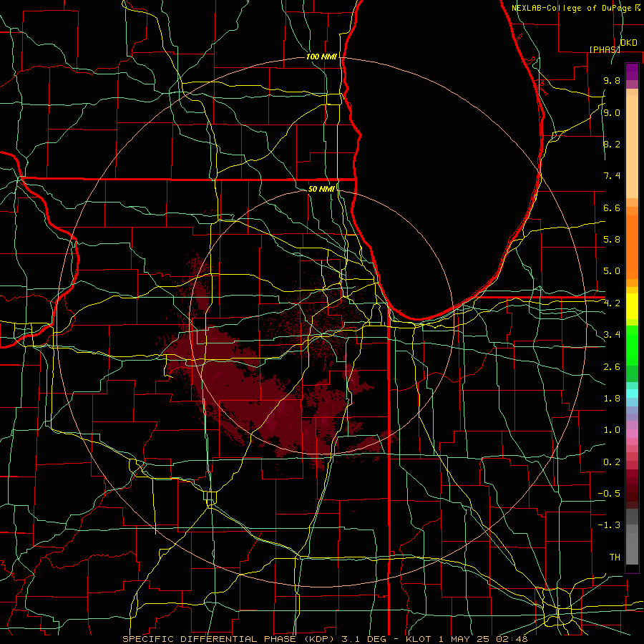This screenshot has width=644, height=644.
Task: Click the 0.2 scale label
Action: [612, 462]
